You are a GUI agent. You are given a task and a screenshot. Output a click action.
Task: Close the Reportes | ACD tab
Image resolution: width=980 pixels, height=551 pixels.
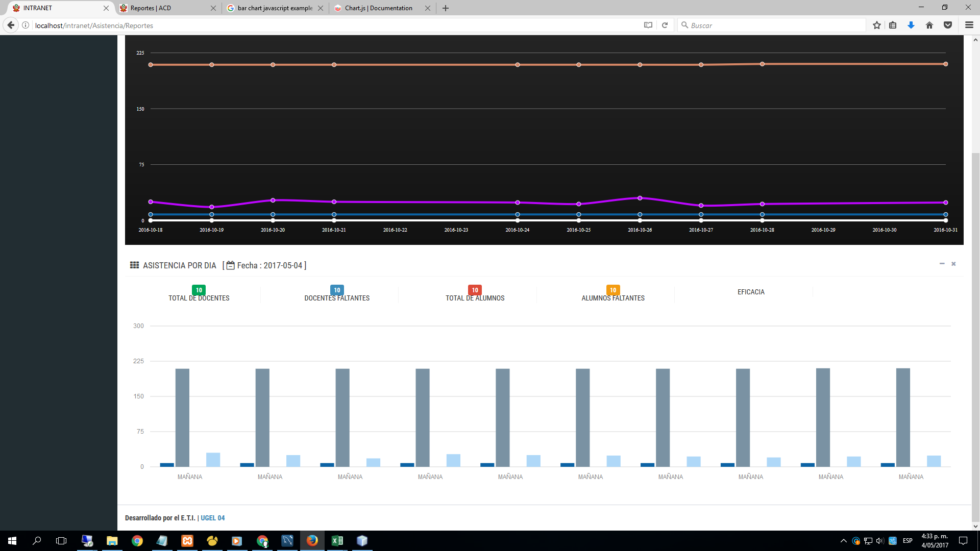213,8
